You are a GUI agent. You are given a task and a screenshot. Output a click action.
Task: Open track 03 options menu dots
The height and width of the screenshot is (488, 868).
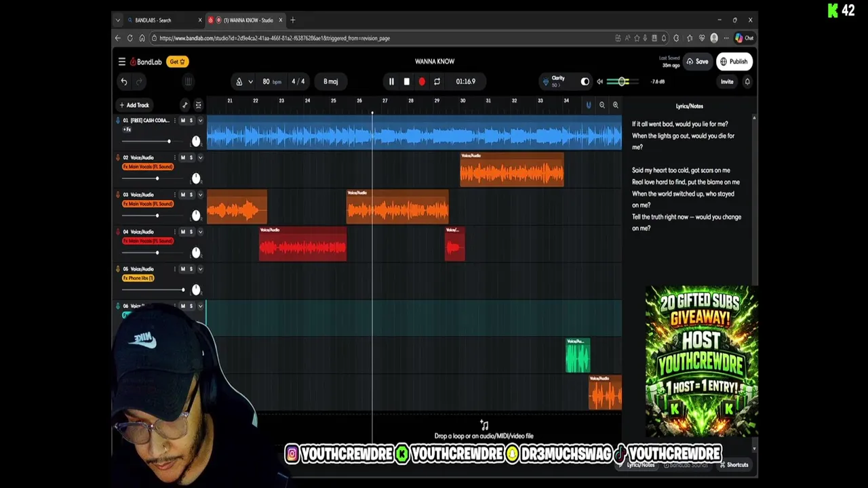tap(174, 195)
